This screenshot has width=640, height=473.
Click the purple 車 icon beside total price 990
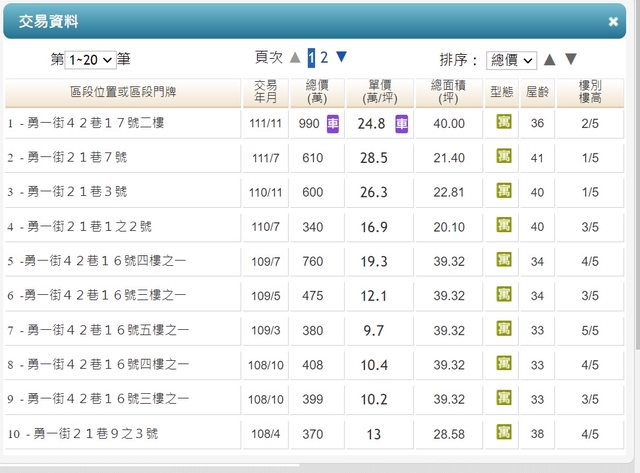(x=333, y=123)
